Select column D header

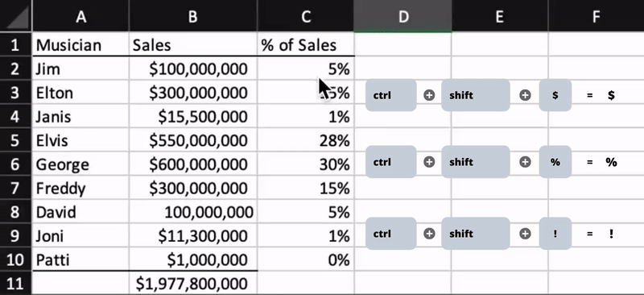tap(403, 15)
